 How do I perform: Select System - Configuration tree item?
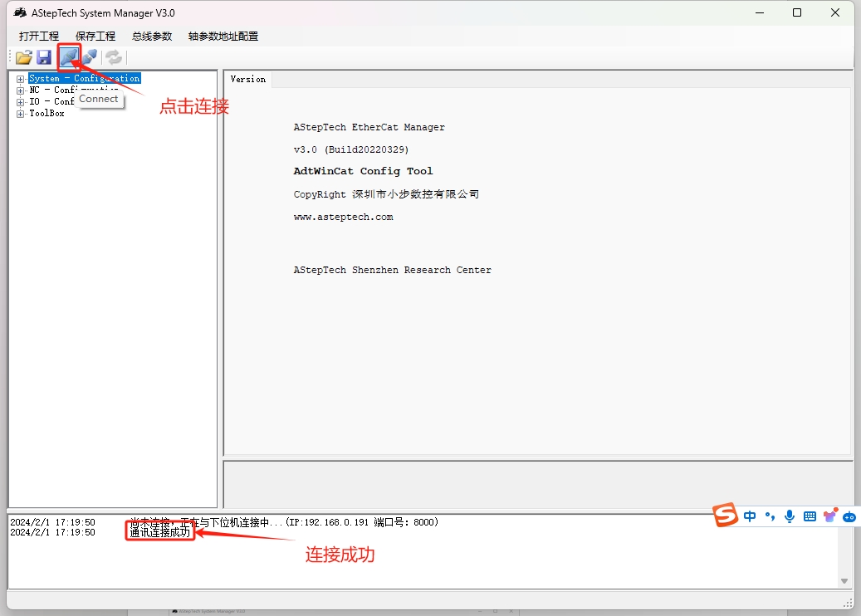[85, 79]
